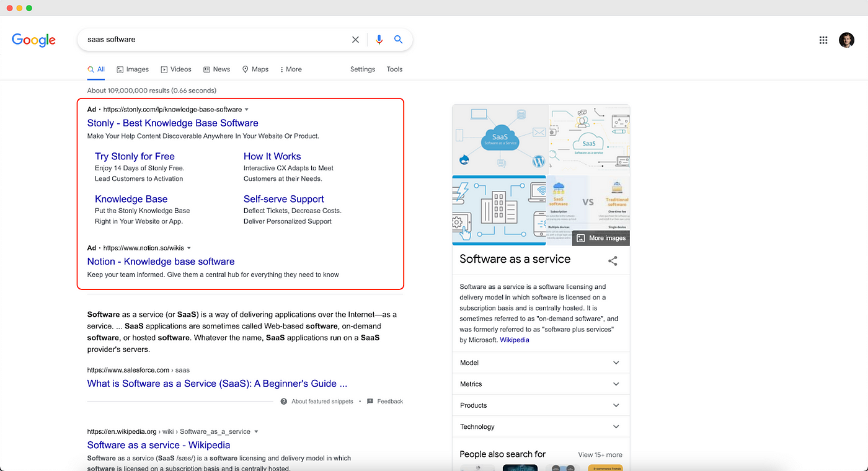The height and width of the screenshot is (471, 868).
Task: Expand the Technology section
Action: (541, 426)
